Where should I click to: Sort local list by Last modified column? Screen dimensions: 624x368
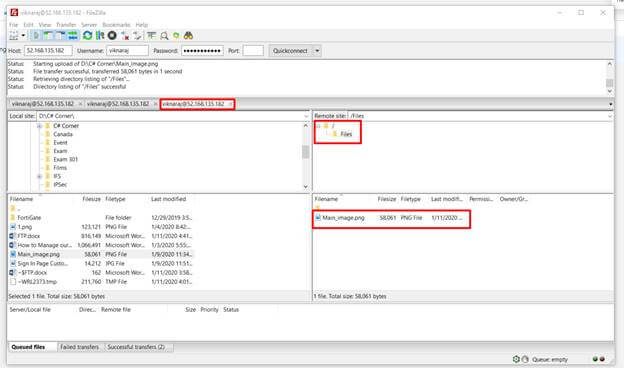click(168, 199)
